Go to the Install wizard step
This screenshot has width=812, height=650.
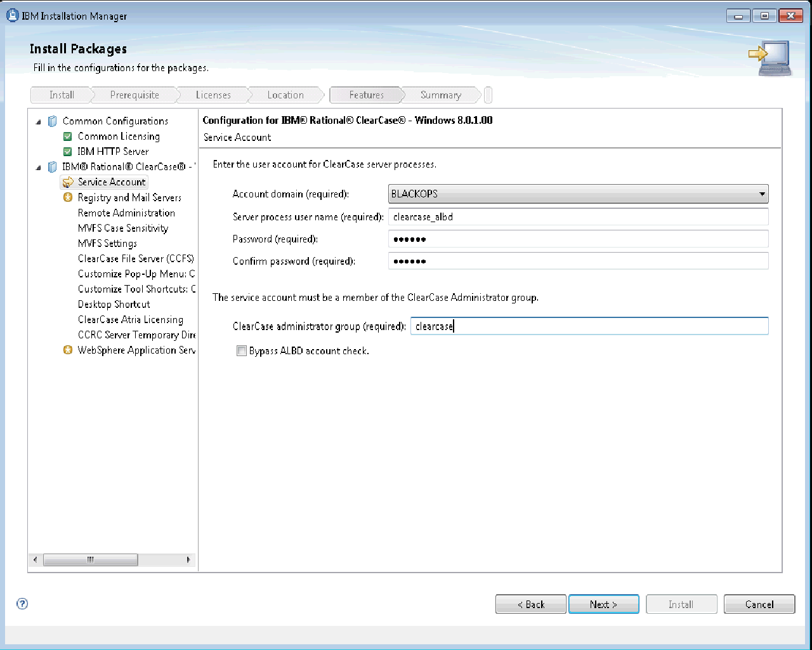(x=62, y=95)
